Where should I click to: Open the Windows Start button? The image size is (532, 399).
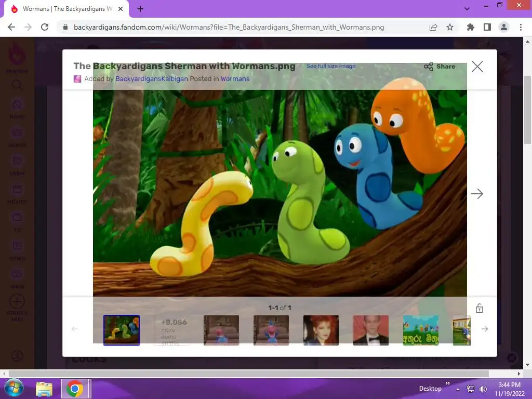click(14, 389)
